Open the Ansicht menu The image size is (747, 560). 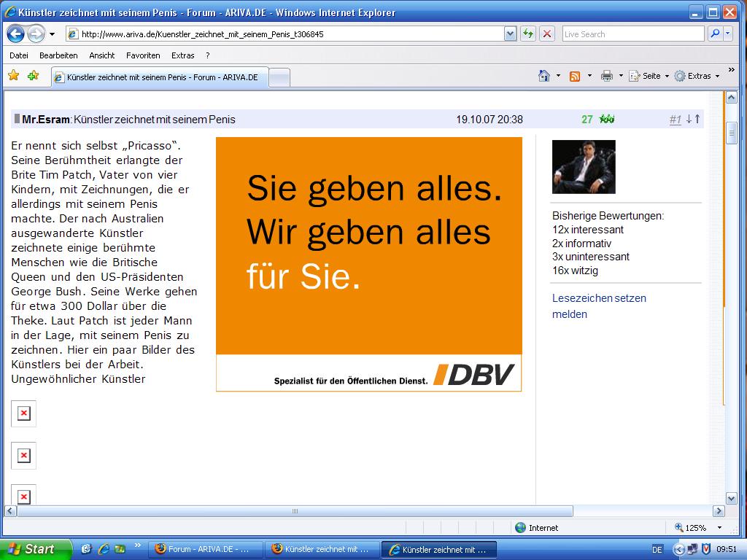pos(102,55)
